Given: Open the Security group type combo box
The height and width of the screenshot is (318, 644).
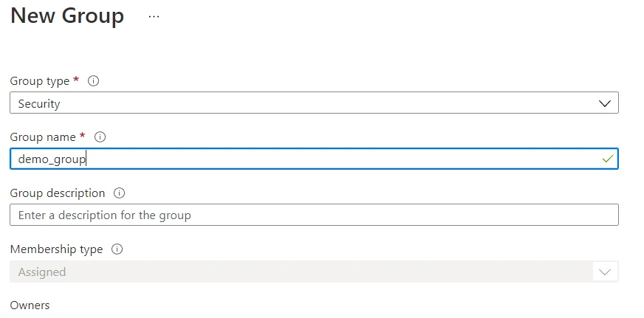Looking at the screenshot, I should (x=295, y=103).
